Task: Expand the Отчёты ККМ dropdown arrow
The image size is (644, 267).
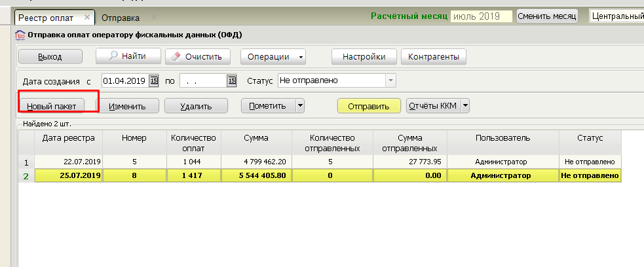Action: tap(465, 106)
